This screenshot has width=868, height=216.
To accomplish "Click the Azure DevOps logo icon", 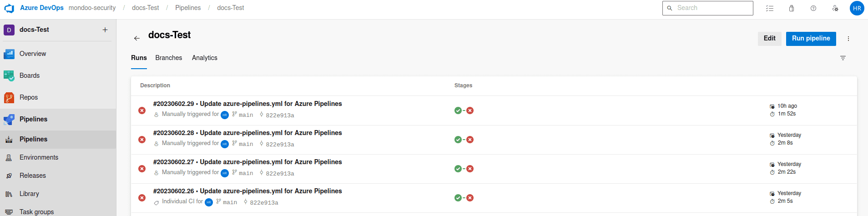I will (x=9, y=8).
